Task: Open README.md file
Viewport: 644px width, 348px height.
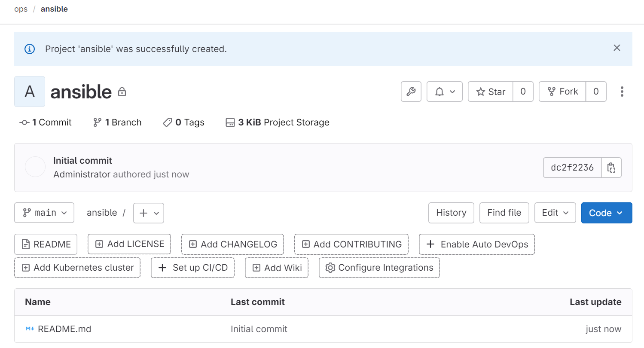Action: [x=64, y=329]
